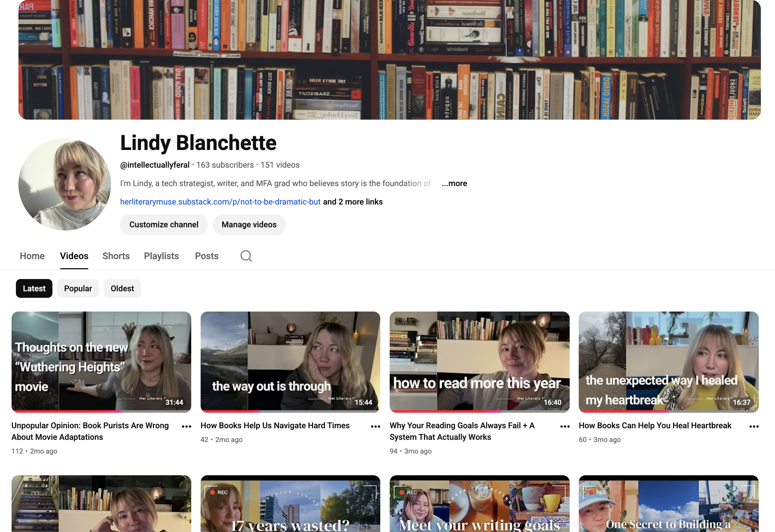775x532 pixels.
Task: Select the Latest sort chip
Action: (34, 288)
